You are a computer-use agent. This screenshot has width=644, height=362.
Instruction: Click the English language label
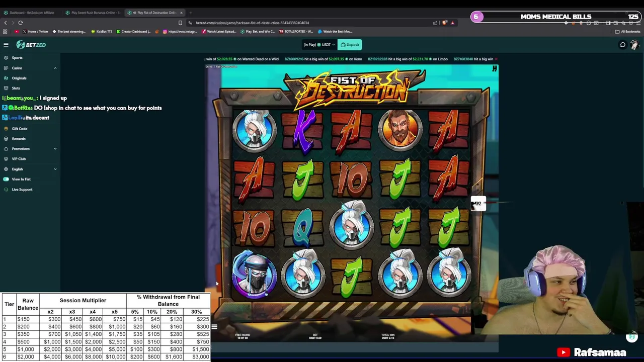pos(17,169)
